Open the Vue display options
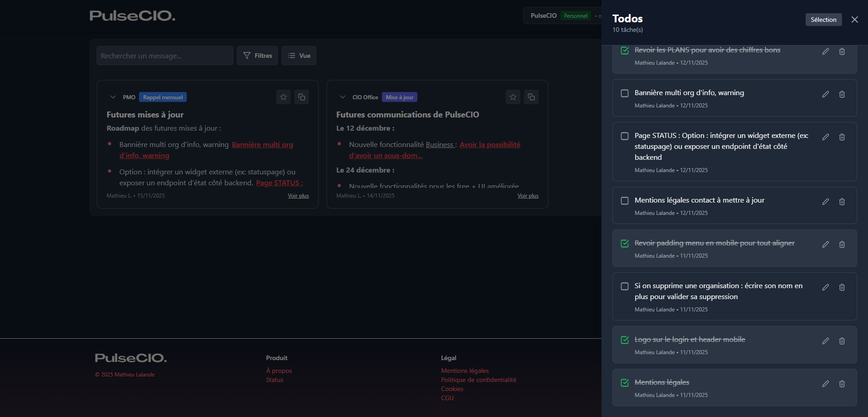 299,56
